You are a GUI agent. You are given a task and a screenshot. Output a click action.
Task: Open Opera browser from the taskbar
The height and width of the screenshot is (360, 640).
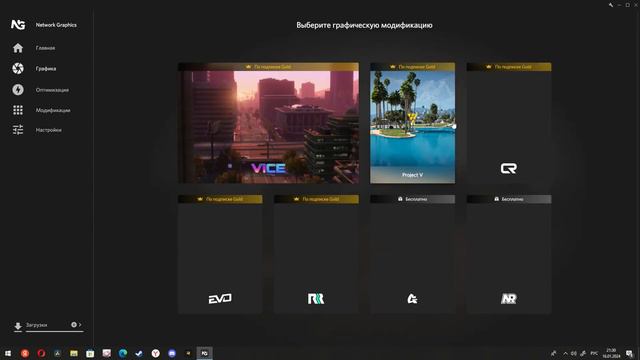pos(41,353)
